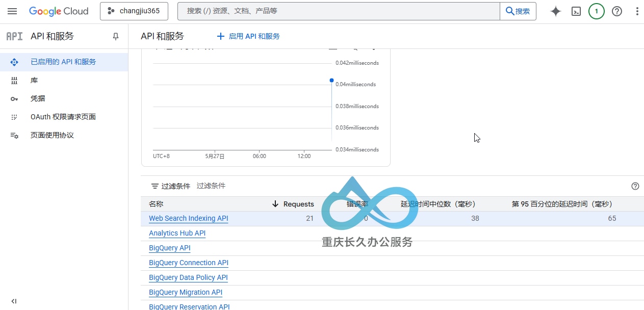Select 已启用的 API 和服务 menu item
This screenshot has width=644, height=310.
(64, 62)
